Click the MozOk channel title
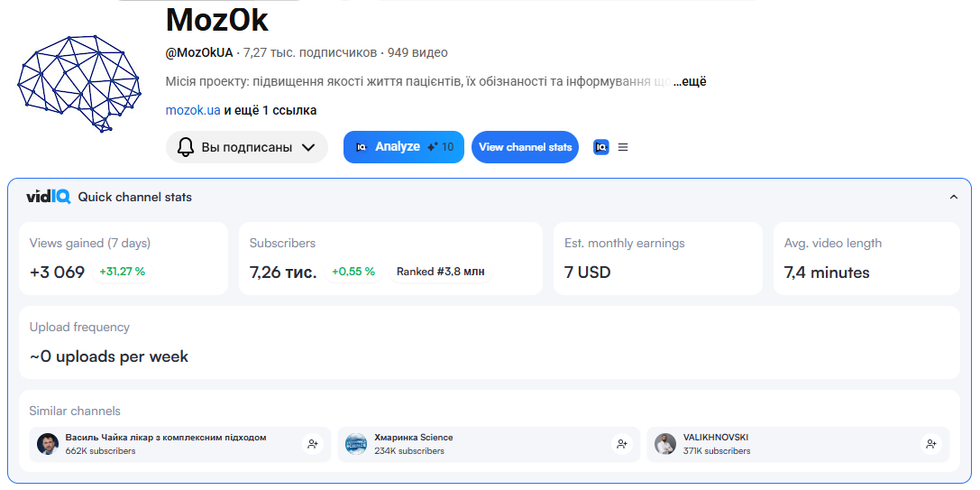 [x=217, y=20]
